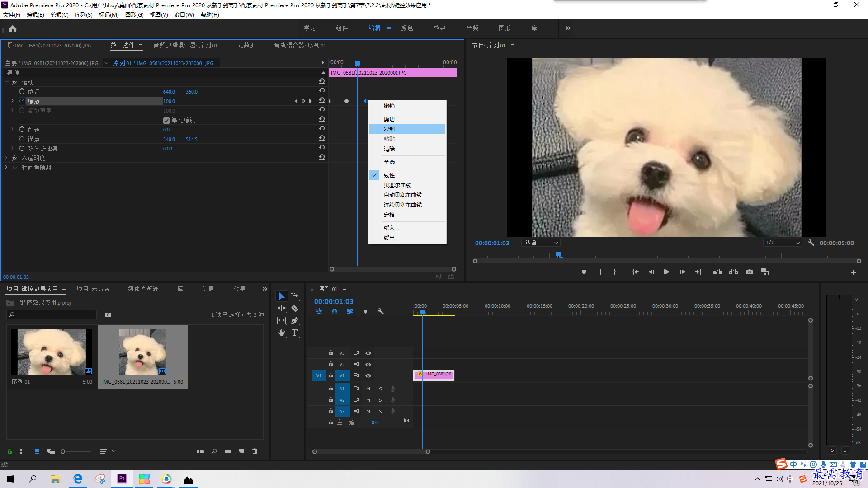This screenshot has width=868, height=488.
Task: Delete selected item with trash icon
Action: click(x=255, y=451)
